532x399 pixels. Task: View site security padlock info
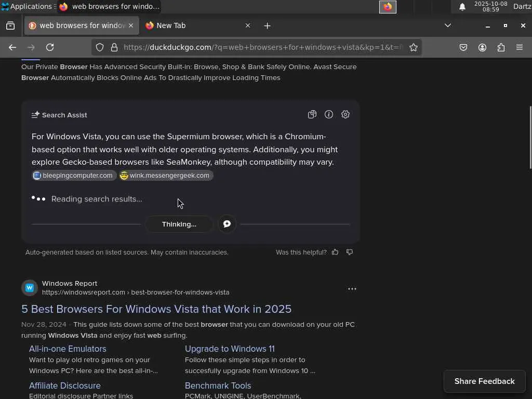click(x=114, y=47)
